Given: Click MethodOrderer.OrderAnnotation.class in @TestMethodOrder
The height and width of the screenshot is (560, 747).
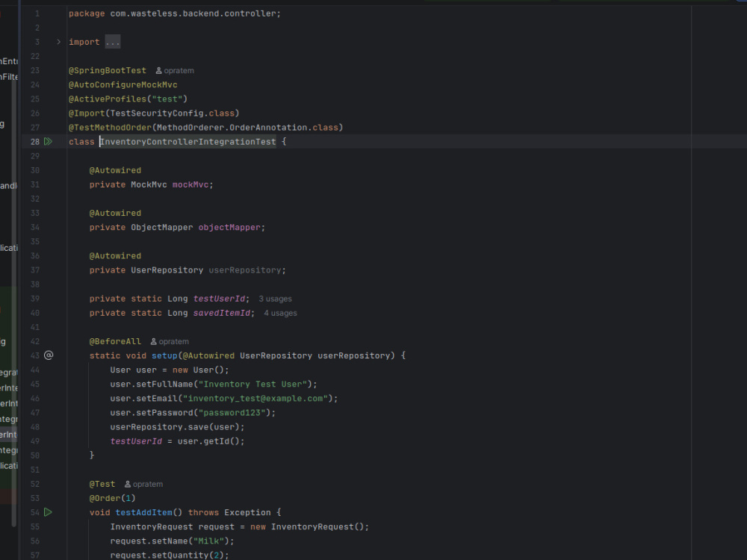Looking at the screenshot, I should [247, 128].
